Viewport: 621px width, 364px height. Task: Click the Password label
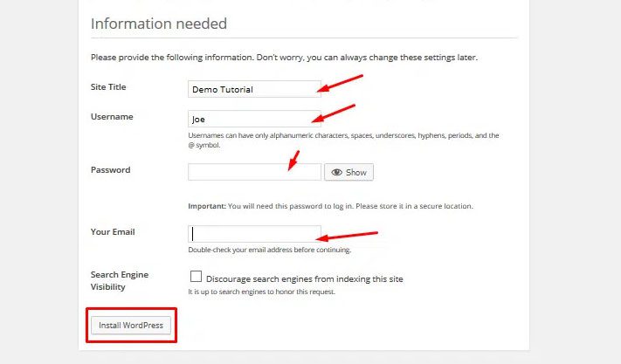pyautogui.click(x=110, y=170)
